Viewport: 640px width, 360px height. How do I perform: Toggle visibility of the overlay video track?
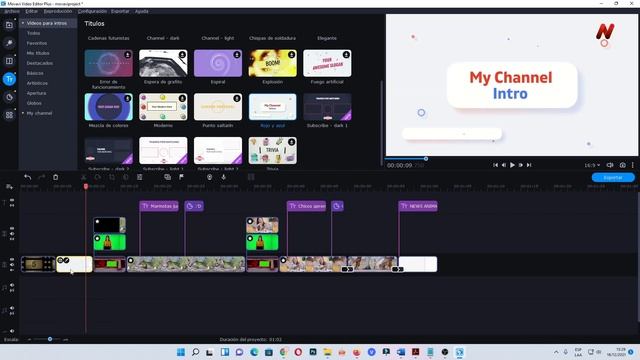click(12, 229)
